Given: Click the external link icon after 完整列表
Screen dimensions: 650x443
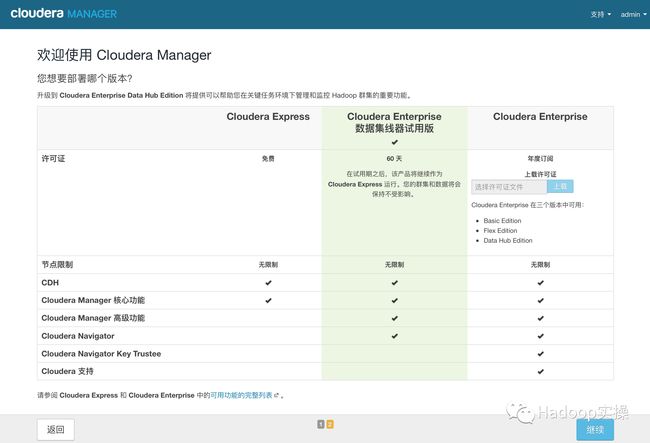Looking at the screenshot, I should pos(276,395).
